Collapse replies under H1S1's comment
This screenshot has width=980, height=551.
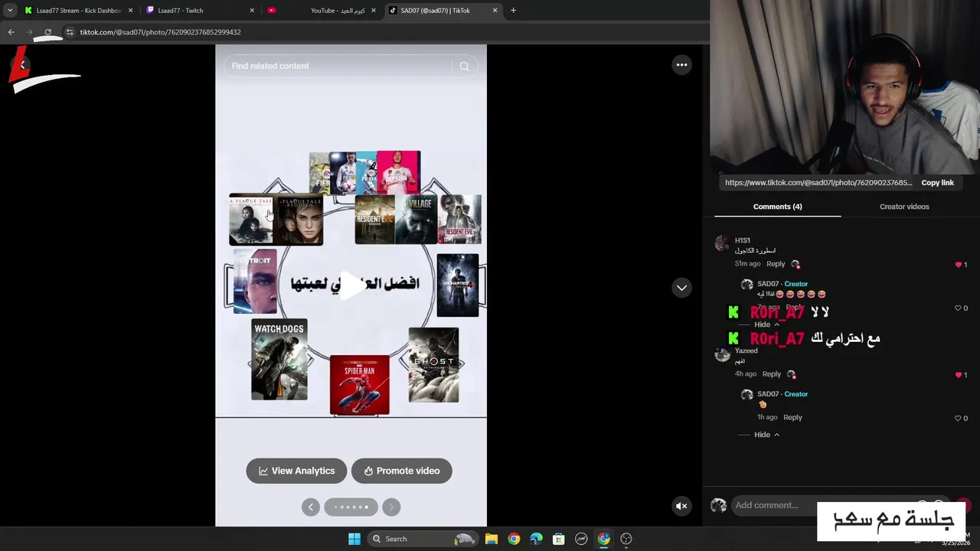[766, 324]
